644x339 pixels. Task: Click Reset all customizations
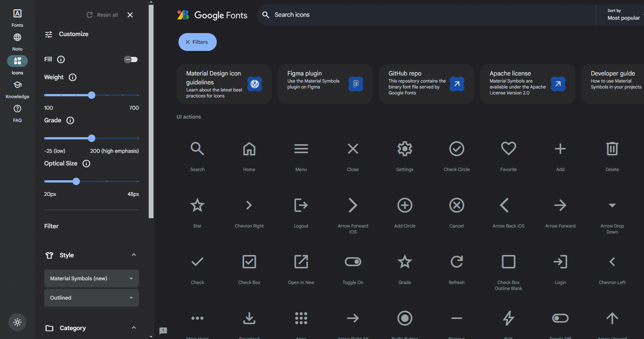pyautogui.click(x=102, y=15)
